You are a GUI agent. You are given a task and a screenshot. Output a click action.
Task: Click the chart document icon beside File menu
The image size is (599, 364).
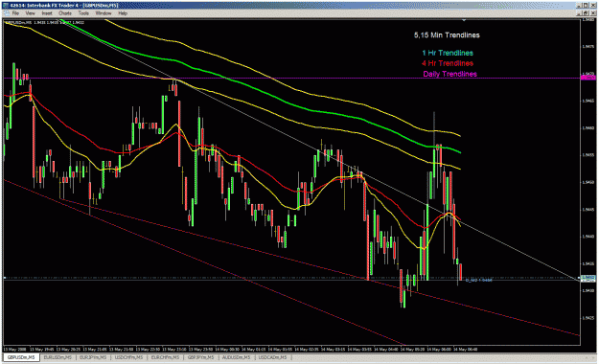click(x=6, y=13)
